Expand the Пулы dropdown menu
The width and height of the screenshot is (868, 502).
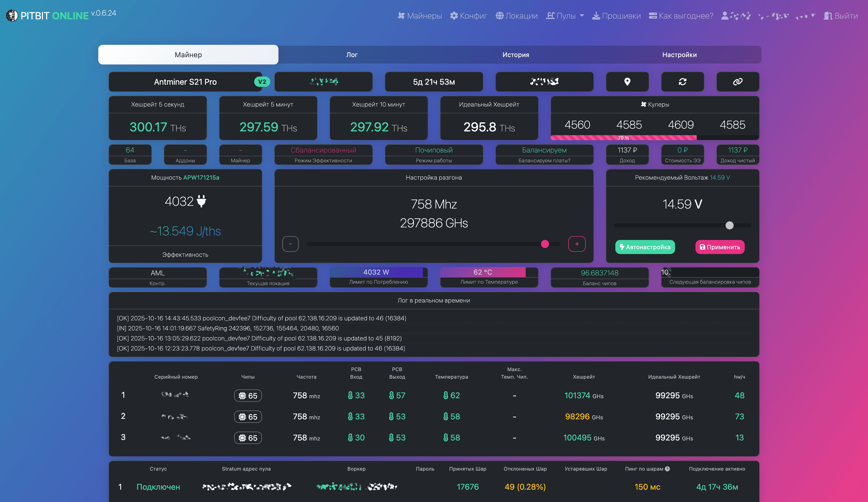click(x=565, y=16)
